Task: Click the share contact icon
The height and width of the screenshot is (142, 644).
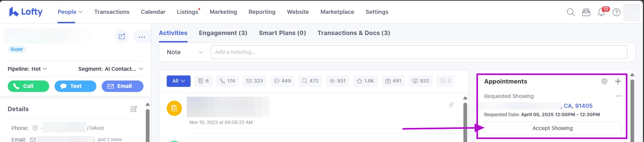Action: [122, 36]
